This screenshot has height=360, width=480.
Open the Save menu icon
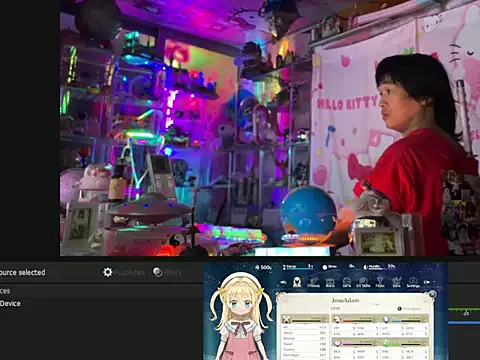[x=396, y=282]
